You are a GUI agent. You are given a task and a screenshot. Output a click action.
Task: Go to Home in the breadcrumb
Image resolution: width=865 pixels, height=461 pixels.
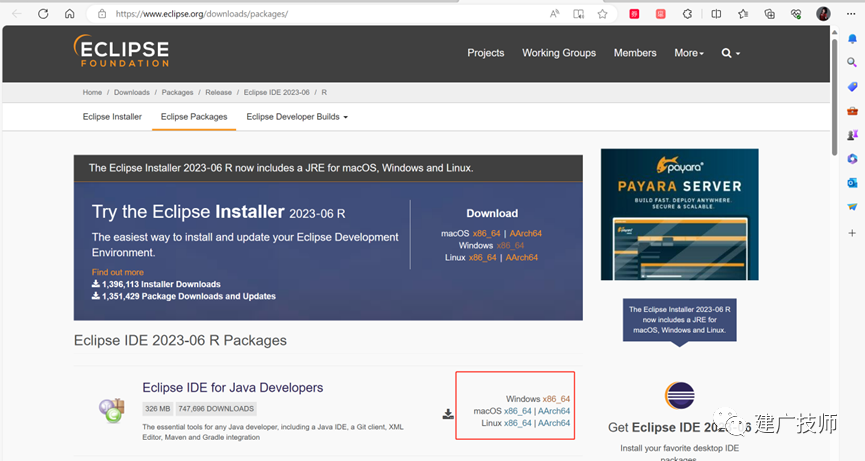click(92, 93)
